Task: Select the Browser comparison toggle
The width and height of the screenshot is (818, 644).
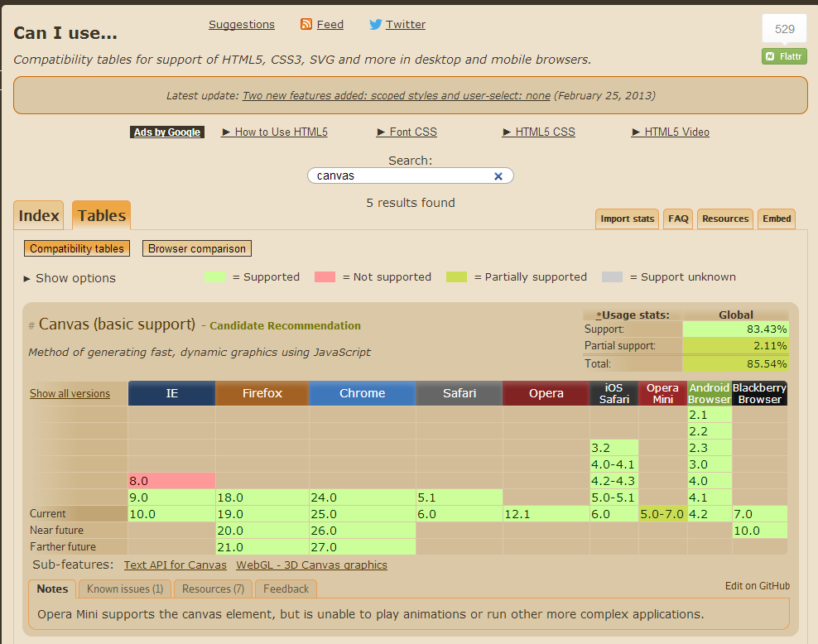Action: click(197, 248)
